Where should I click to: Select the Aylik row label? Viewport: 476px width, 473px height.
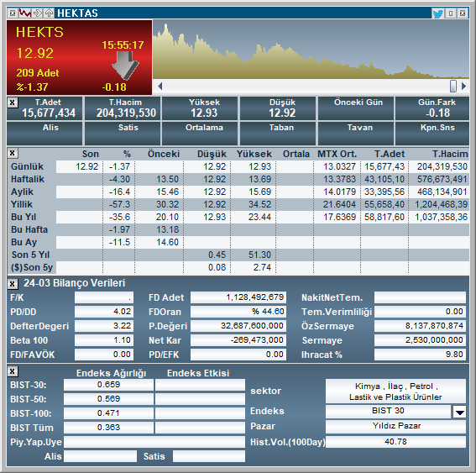[22, 192]
